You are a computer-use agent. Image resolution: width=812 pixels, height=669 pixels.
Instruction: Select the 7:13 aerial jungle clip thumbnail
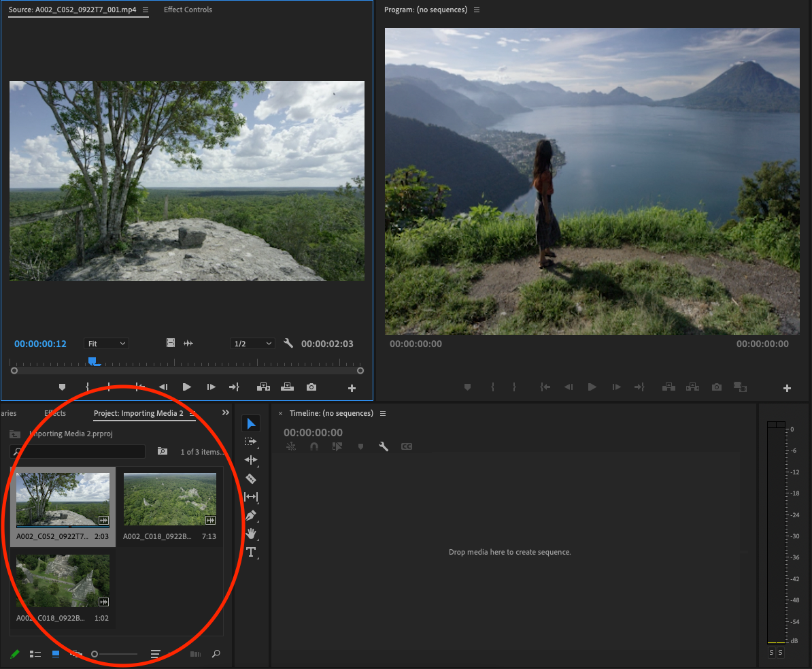tap(169, 500)
